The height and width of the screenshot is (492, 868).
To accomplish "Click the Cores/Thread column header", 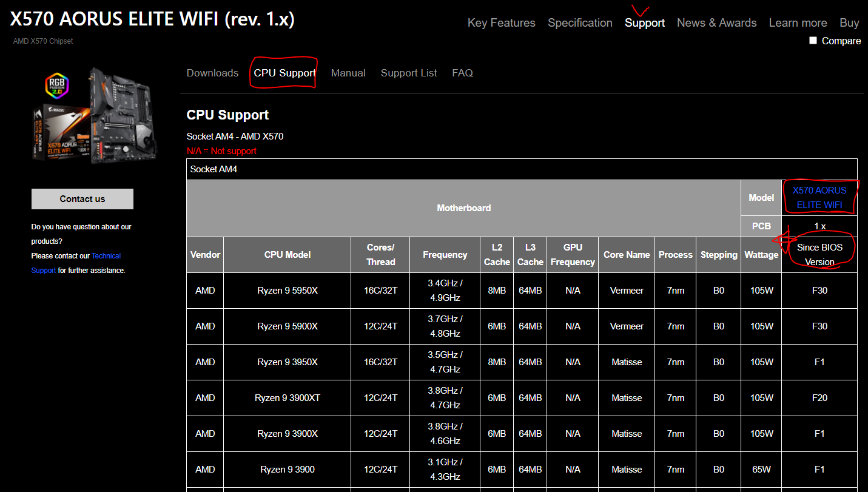I will (380, 255).
